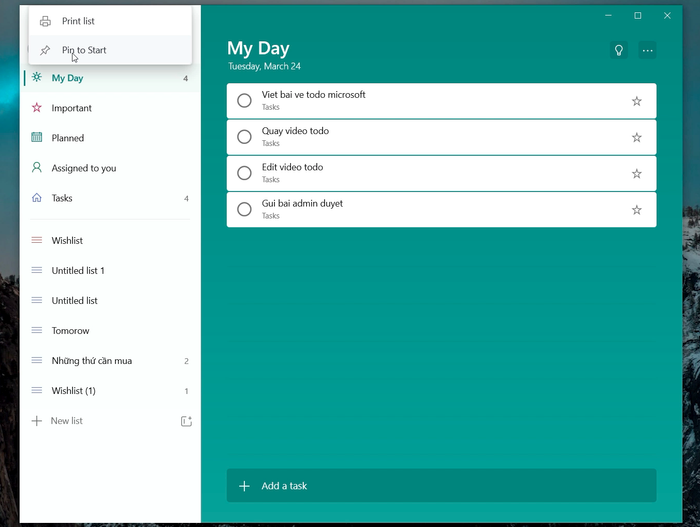This screenshot has height=527, width=700.
Task: Open the Edit video todo task title
Action: pyautogui.click(x=292, y=167)
